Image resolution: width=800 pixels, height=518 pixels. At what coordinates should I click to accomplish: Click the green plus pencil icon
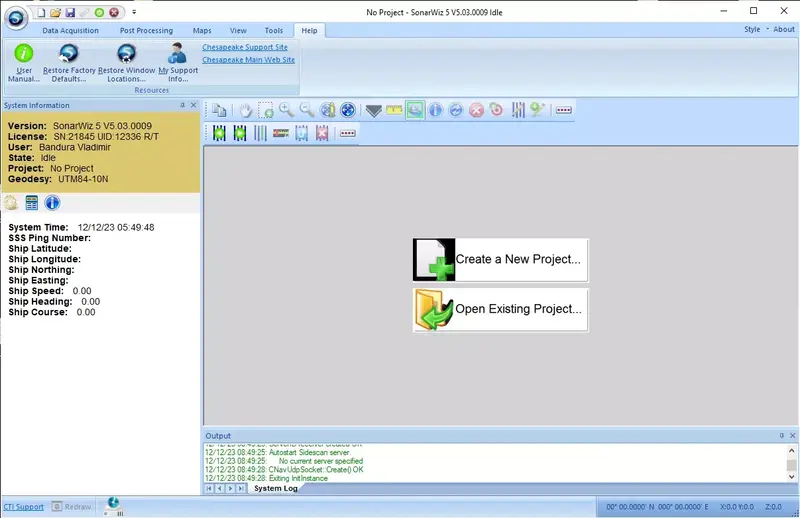tap(538, 110)
